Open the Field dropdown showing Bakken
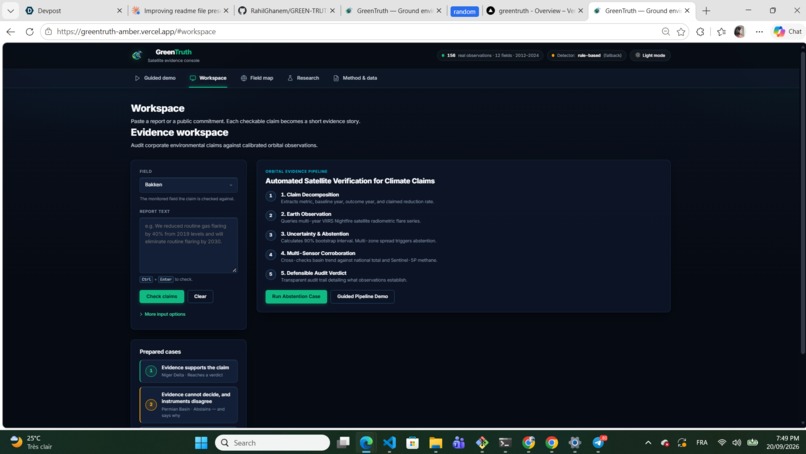This screenshot has height=454, width=806. pyautogui.click(x=188, y=185)
